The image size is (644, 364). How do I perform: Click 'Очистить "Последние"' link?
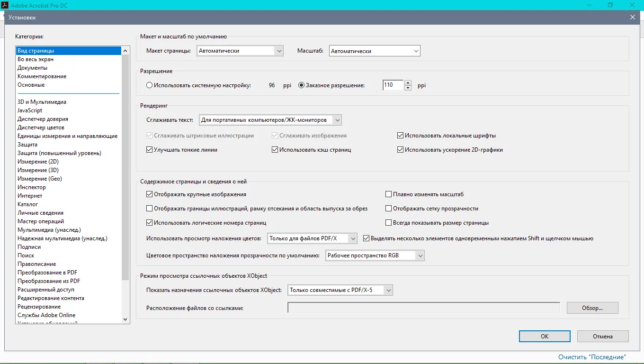click(x=592, y=357)
